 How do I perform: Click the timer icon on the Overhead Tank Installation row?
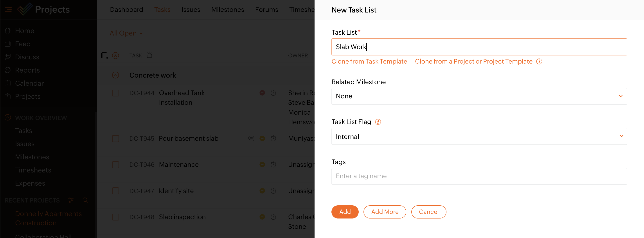coord(273,93)
